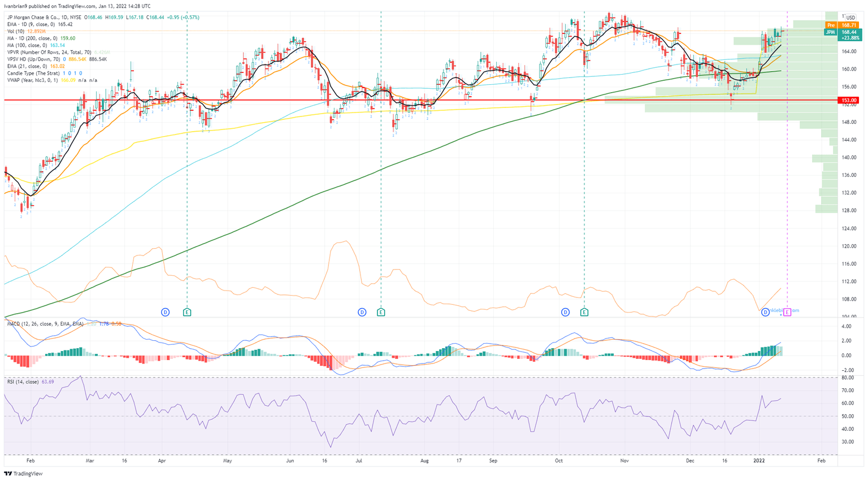Open the TradingView logo at bottom left
The height and width of the screenshot is (481, 868).
23,474
